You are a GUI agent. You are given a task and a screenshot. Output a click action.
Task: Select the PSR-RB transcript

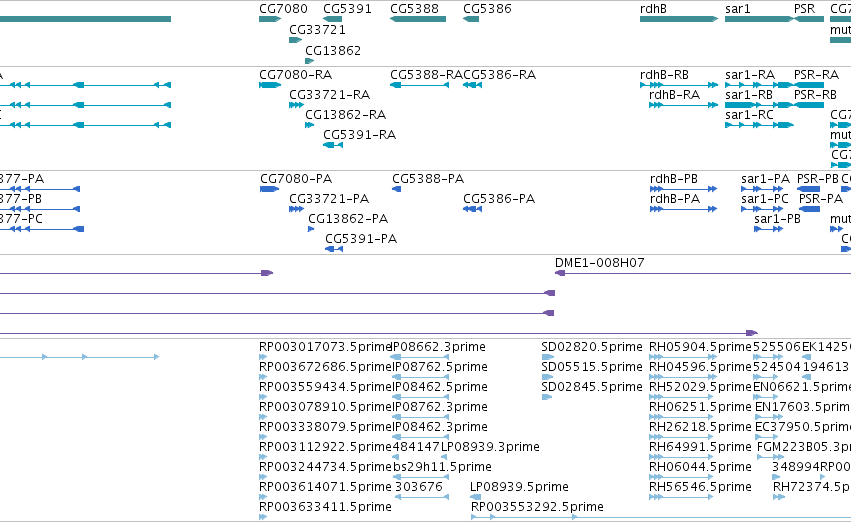809,105
